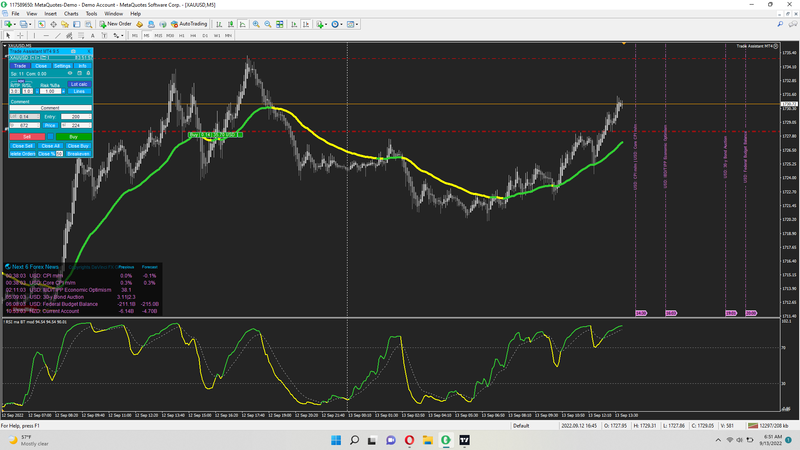The width and height of the screenshot is (800, 450).
Task: Open the TradingView taskbar icon
Action: (x=465, y=440)
